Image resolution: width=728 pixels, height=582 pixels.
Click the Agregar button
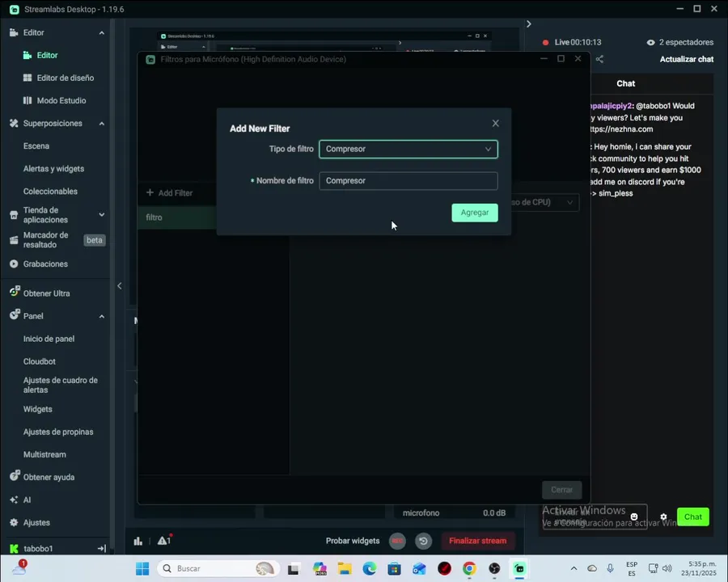(475, 213)
